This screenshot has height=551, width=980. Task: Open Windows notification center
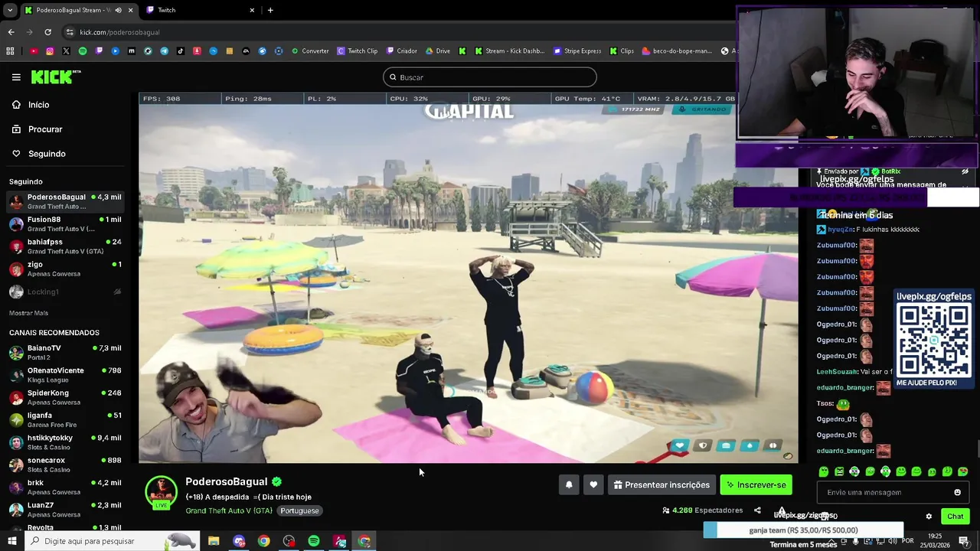(964, 542)
